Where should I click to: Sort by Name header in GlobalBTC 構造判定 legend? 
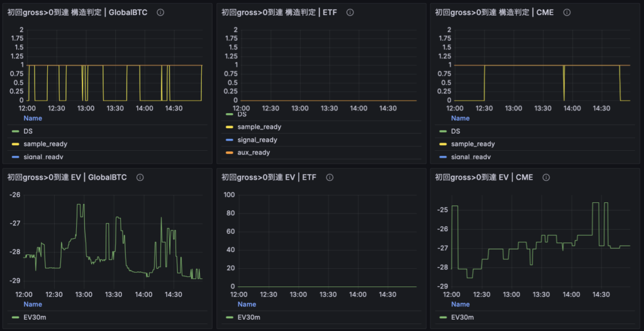(33, 118)
